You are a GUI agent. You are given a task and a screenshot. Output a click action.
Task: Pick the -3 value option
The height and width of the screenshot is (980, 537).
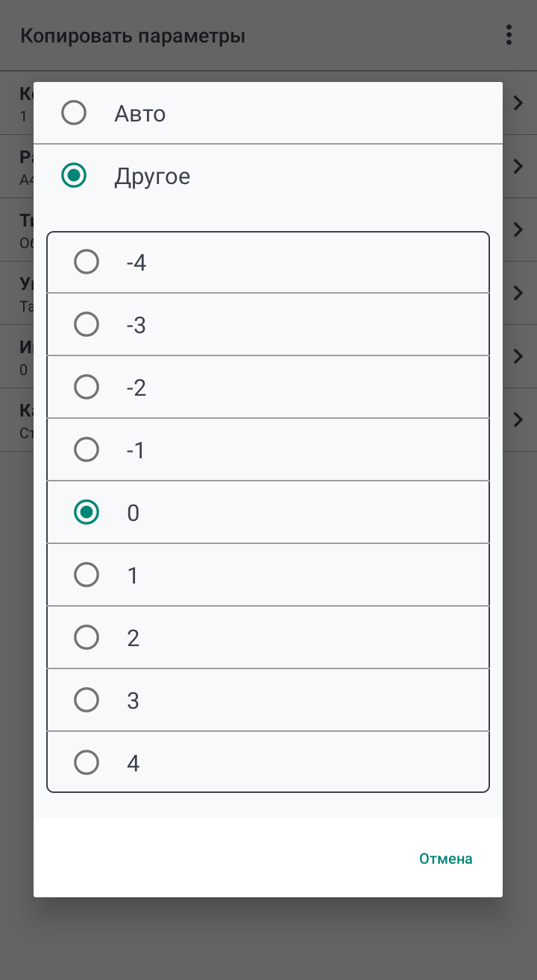point(87,325)
